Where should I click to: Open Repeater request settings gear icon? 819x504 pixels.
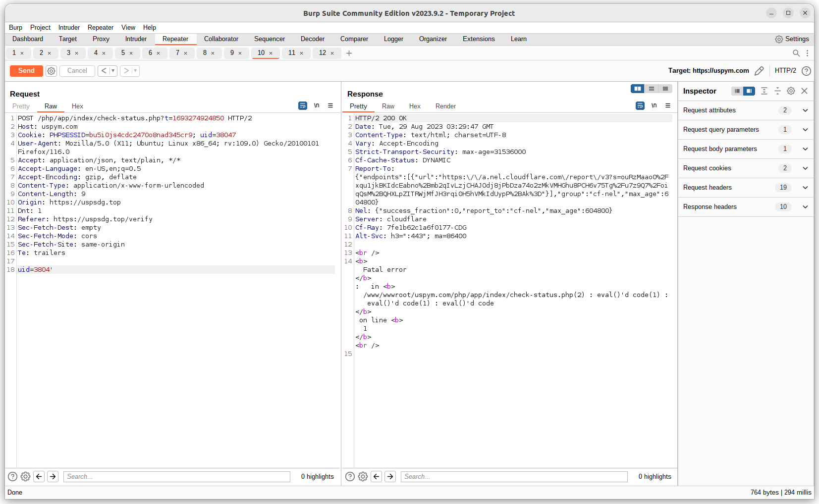point(51,71)
